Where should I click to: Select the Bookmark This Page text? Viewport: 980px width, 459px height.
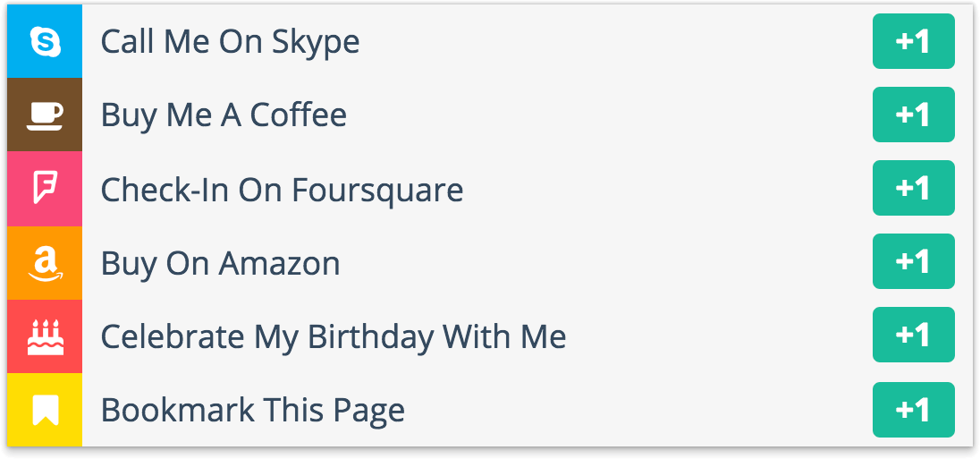coord(252,411)
